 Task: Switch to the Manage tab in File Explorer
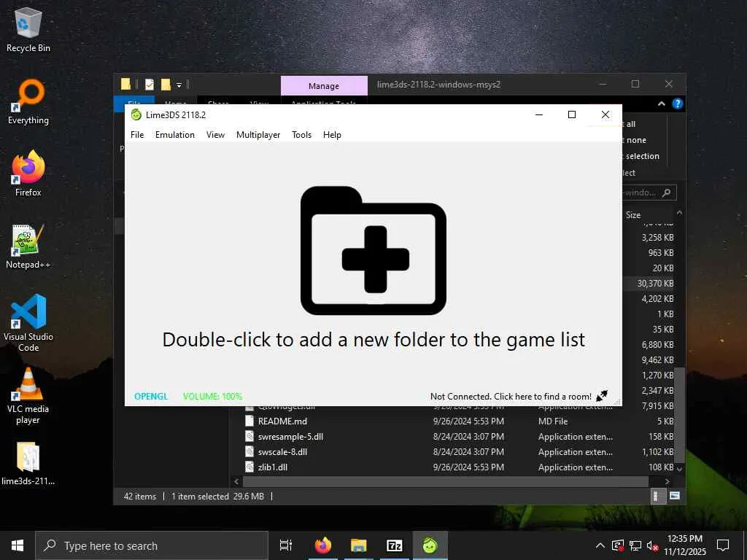[x=324, y=86]
